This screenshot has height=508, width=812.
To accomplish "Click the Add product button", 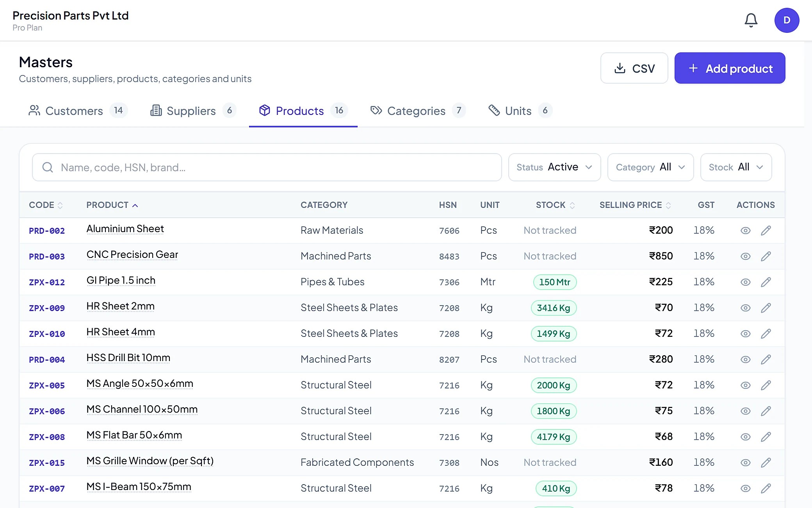I will pos(730,68).
